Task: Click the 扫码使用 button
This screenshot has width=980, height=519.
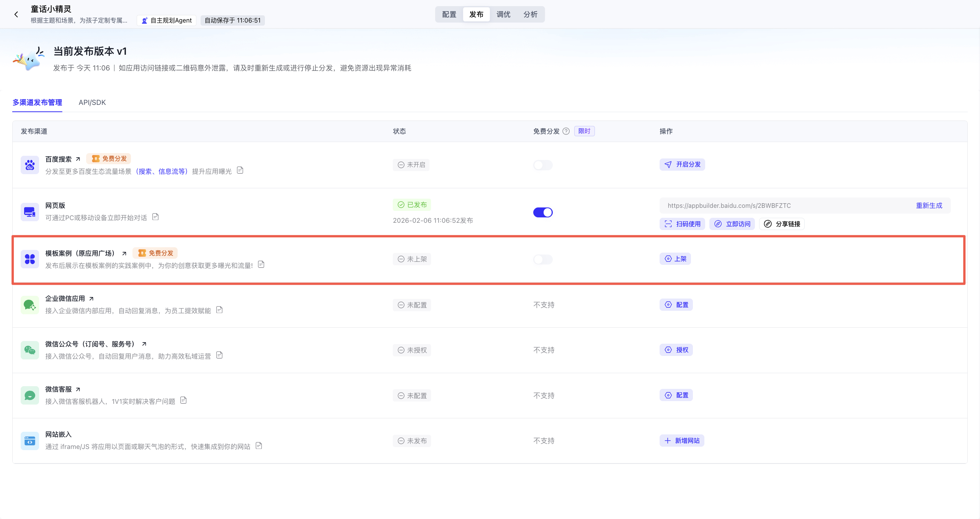Action: (682, 224)
